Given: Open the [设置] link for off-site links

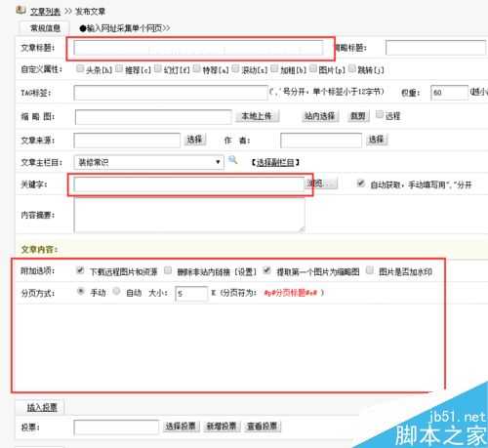Looking at the screenshot, I should tap(246, 271).
